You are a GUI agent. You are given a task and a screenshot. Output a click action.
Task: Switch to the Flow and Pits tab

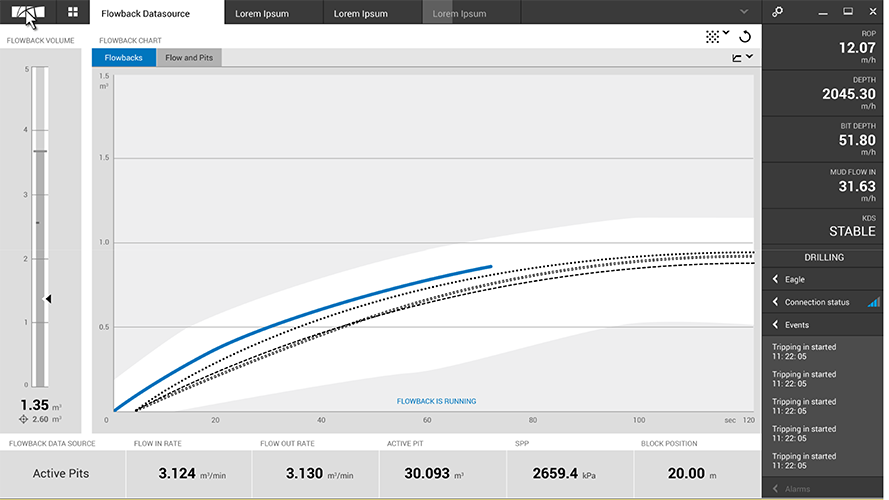coord(188,58)
